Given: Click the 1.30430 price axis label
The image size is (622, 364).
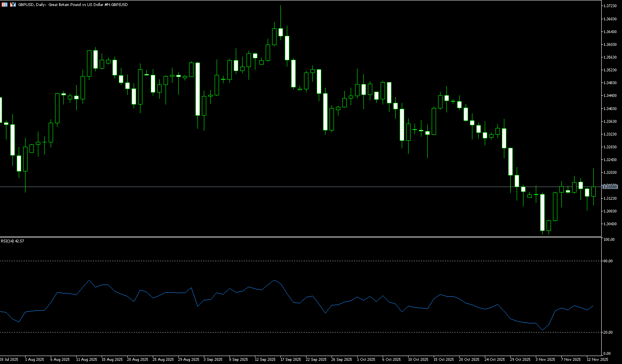Looking at the screenshot, I should click(x=610, y=224).
